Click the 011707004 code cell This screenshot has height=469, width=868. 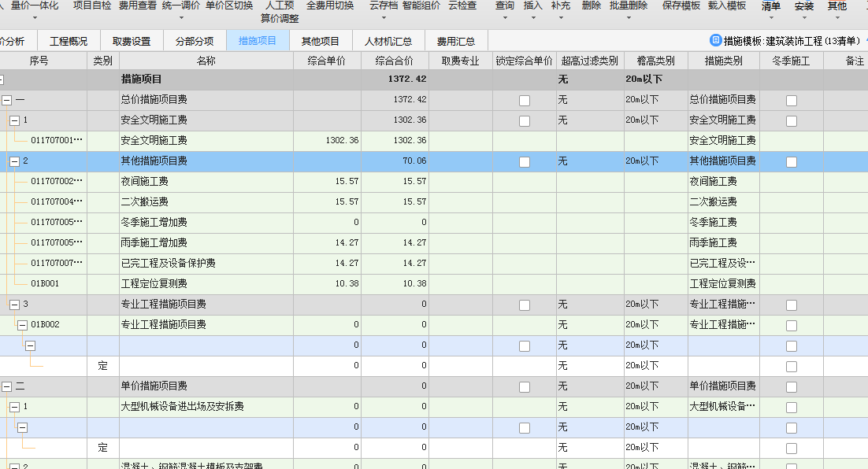[57, 202]
